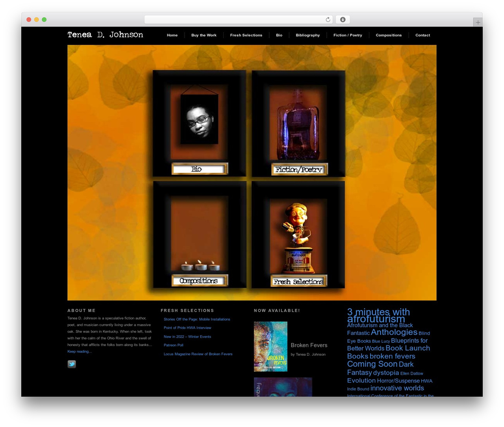
Task: Open the Bibliography page
Action: click(x=308, y=35)
